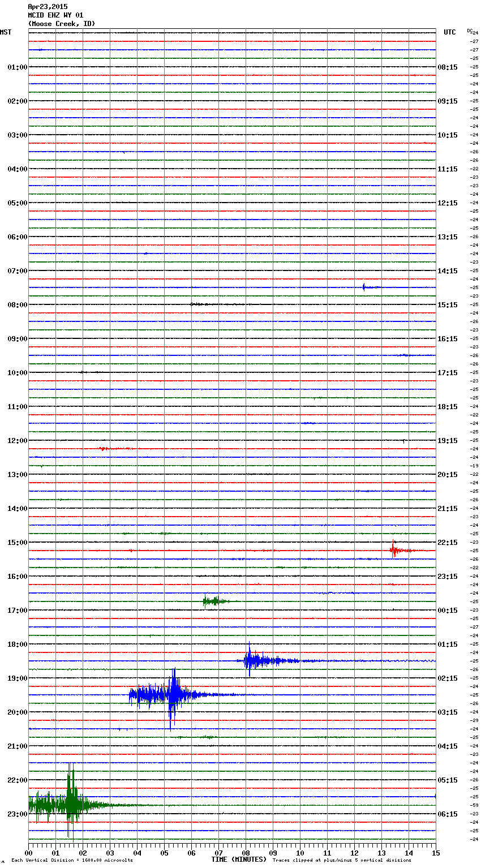The image size is (481, 868).
Task: Click the 04:15 UTC time label
Action: point(448,746)
